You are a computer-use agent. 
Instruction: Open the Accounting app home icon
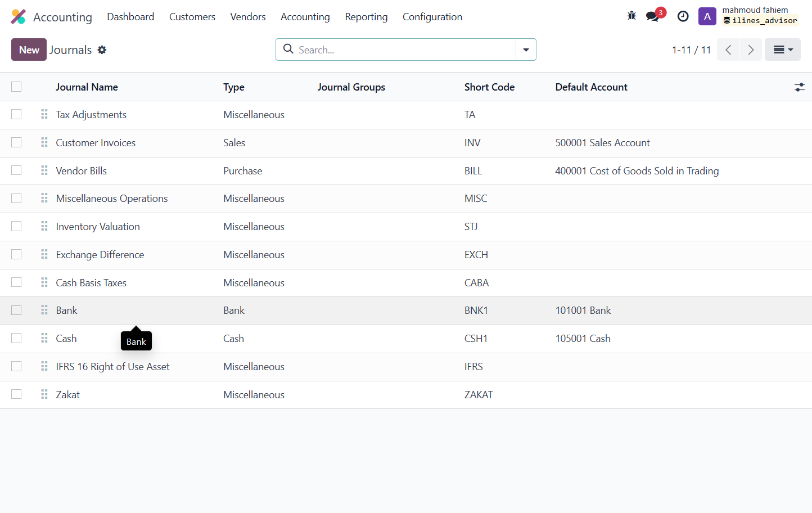click(x=19, y=17)
